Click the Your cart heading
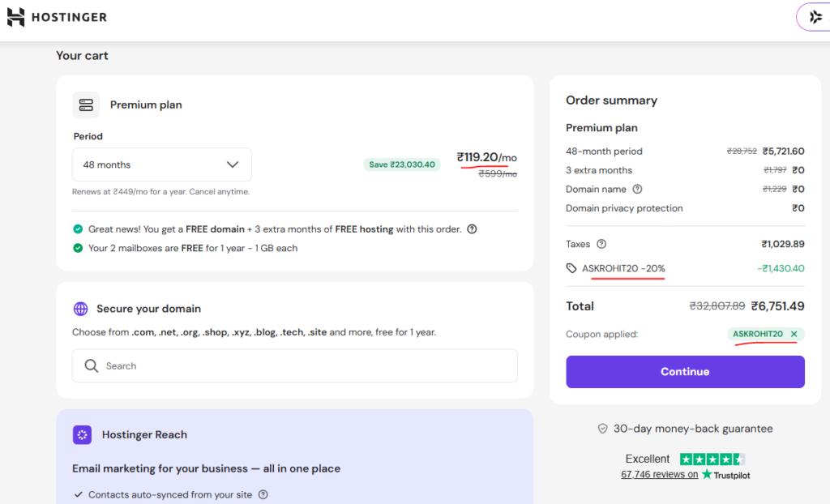830x504 pixels. point(82,56)
